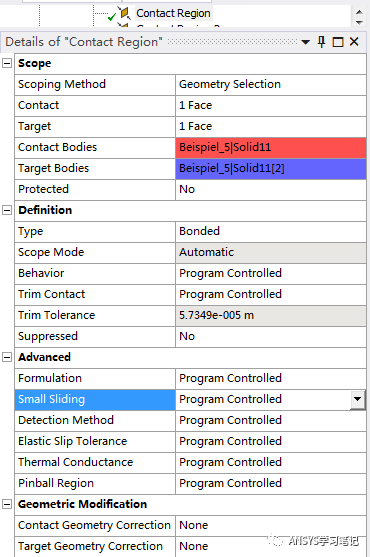Screen dimensions: 370x557
Task: Click the blue Target Bodies color field
Action: [271, 168]
